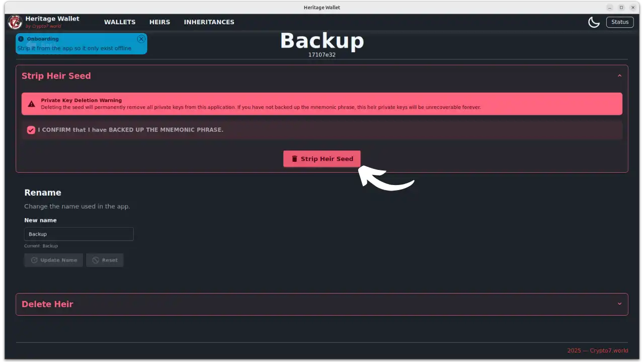Uncheck the backed up mnemonic confirmation checkbox

point(31,130)
